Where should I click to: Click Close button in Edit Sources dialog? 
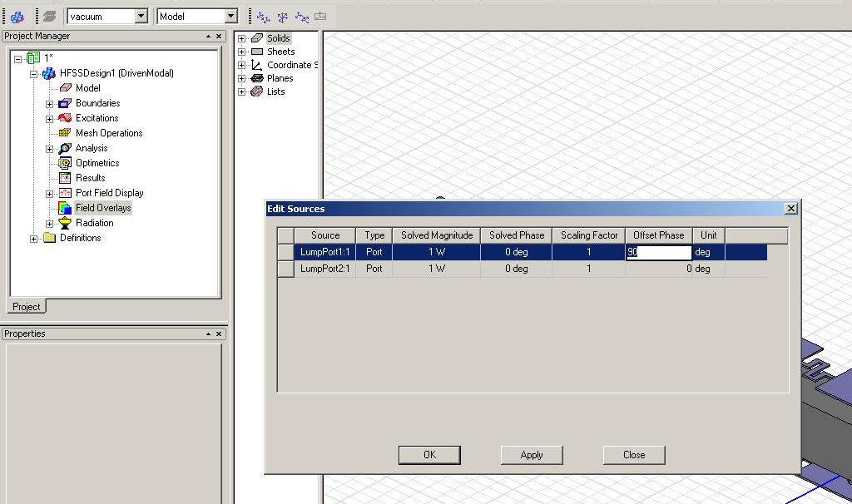(x=633, y=455)
